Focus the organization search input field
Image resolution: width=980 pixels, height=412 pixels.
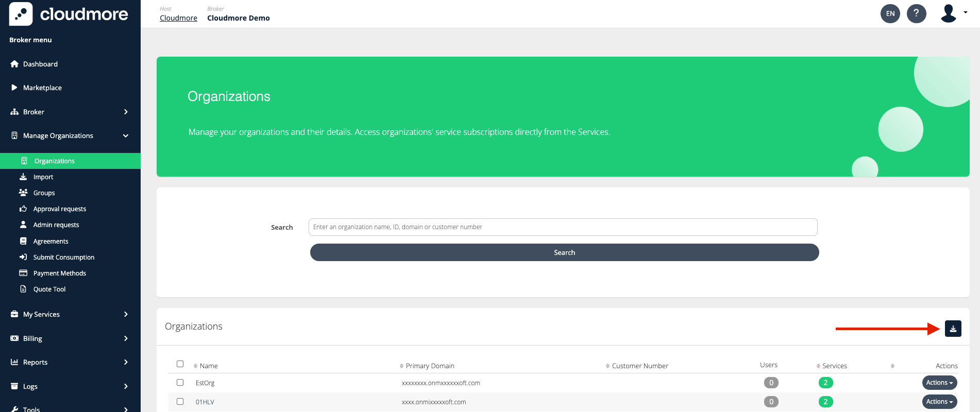pyautogui.click(x=563, y=227)
